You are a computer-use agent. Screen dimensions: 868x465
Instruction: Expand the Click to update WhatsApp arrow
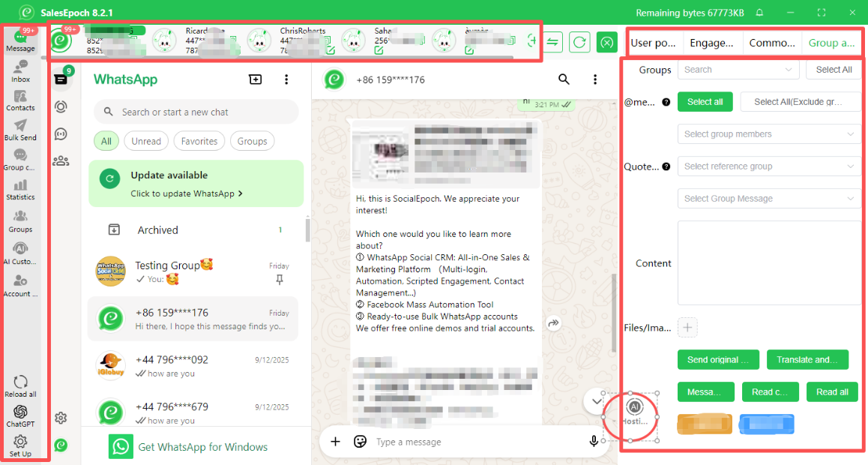tap(241, 193)
